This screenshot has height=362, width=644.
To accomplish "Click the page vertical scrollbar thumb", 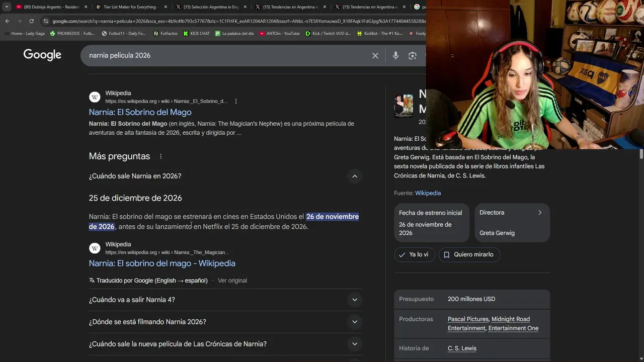I will (641, 154).
